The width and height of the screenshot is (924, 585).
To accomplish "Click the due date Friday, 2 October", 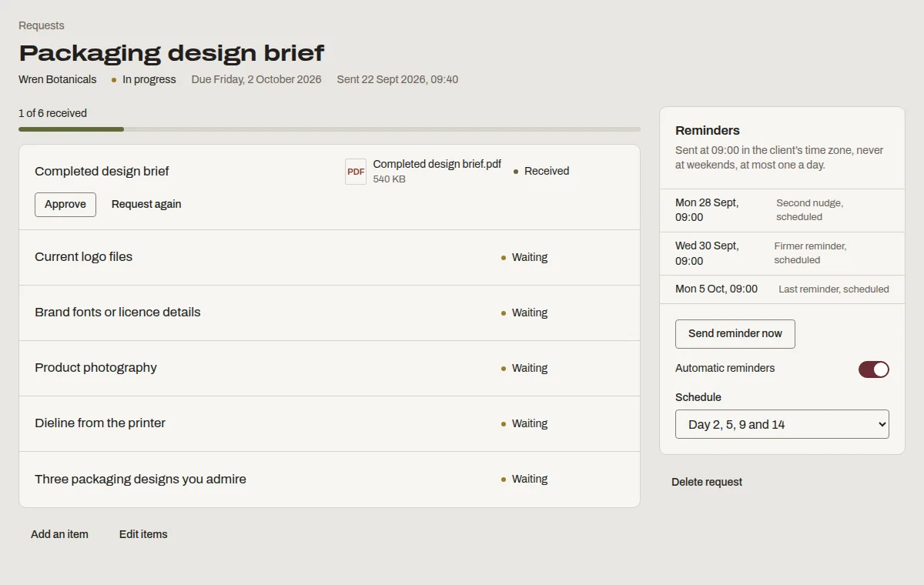I will click(256, 79).
